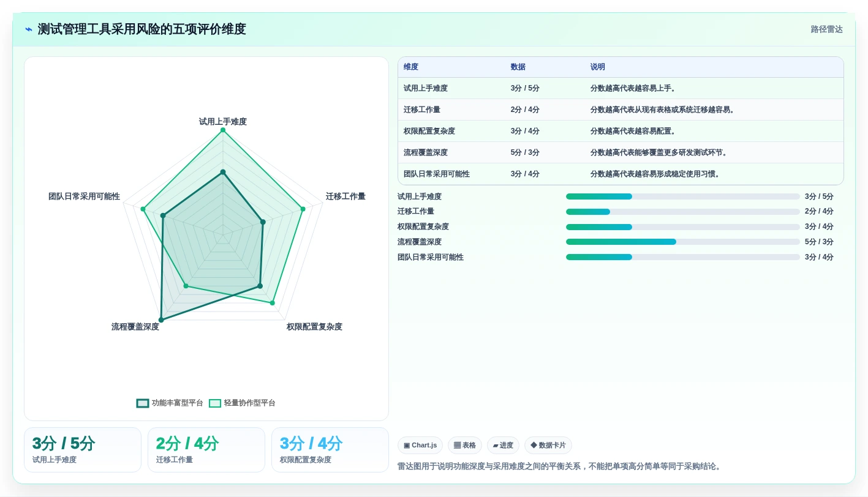Click the 流程覆盖深度 progress bar
Viewport: 868px width, 497px height.
683,242
